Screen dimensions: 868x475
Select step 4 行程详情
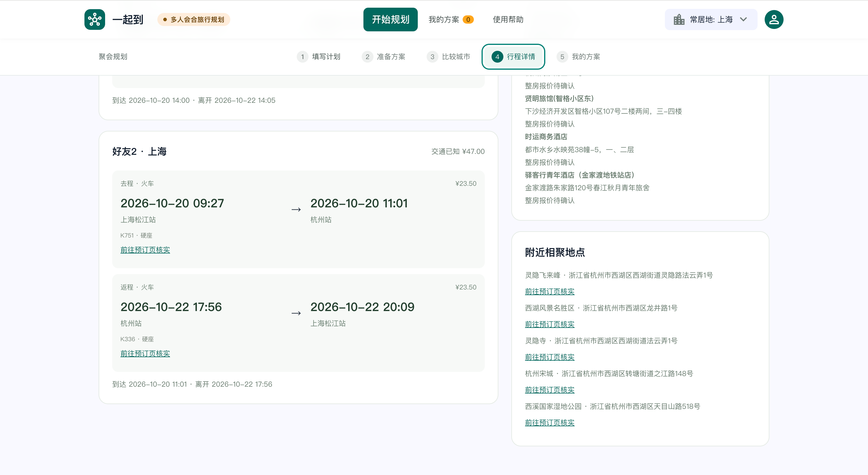513,57
